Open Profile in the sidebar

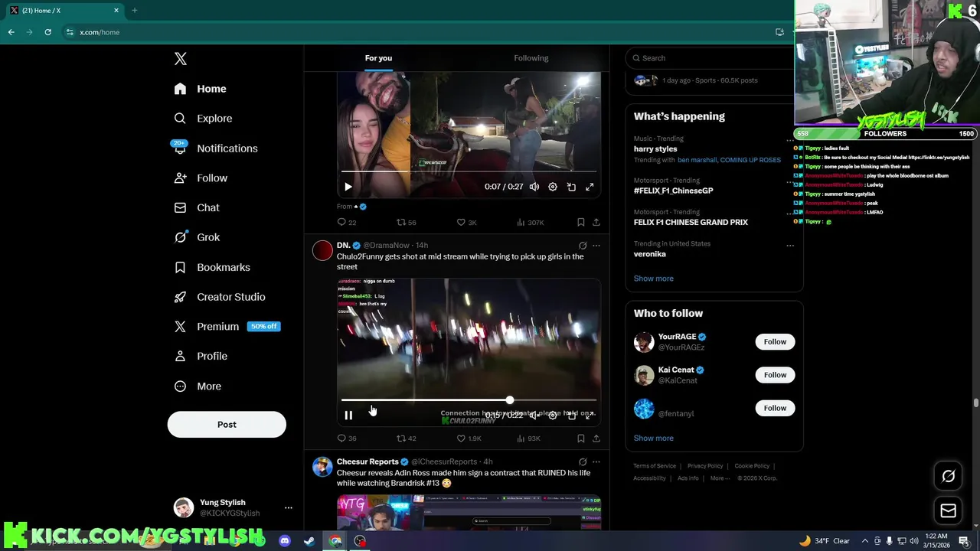click(x=201, y=356)
